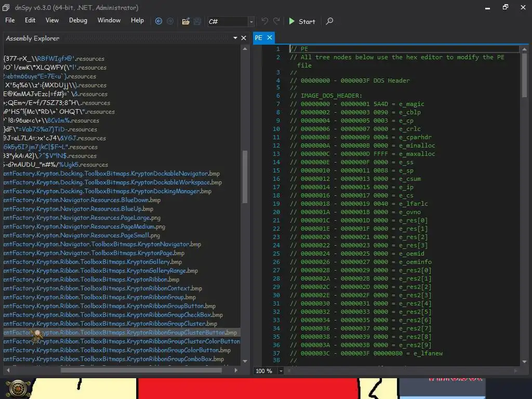
Task: Start debugging with the green Start button
Action: pyautogui.click(x=302, y=21)
